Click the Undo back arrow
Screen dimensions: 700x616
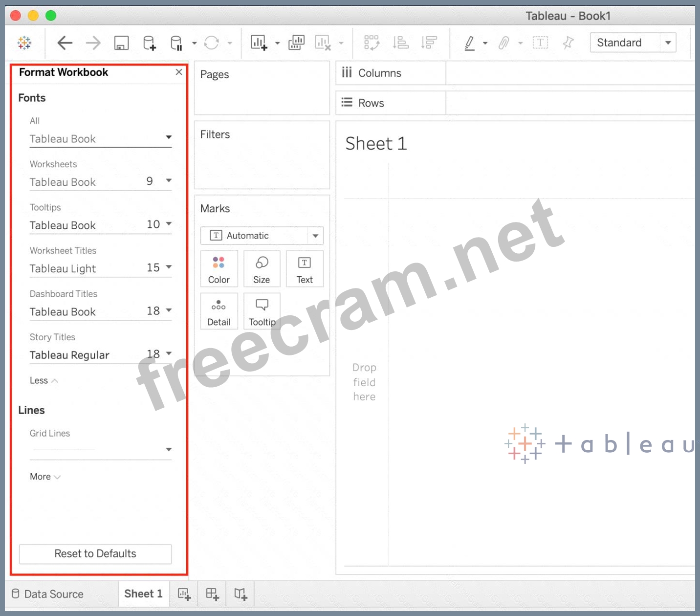65,43
